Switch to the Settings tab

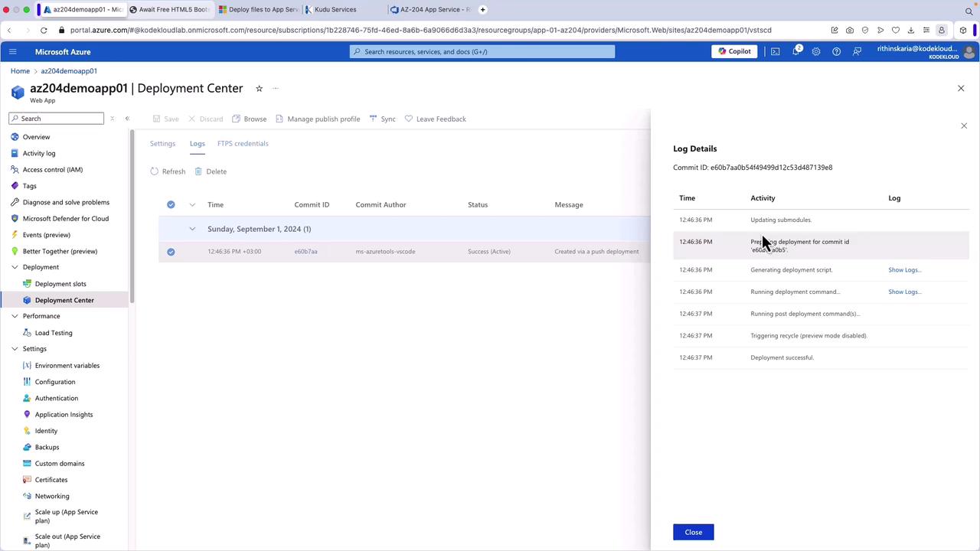click(162, 143)
